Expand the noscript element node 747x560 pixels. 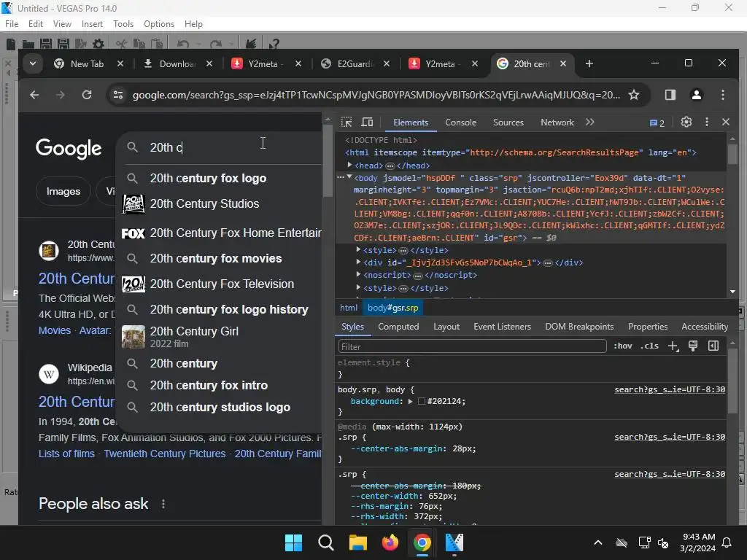(x=358, y=274)
